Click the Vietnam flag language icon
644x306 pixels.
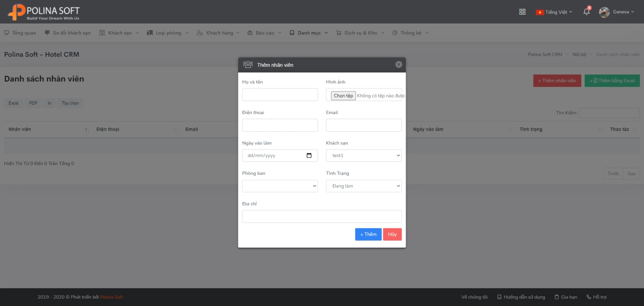540,12
